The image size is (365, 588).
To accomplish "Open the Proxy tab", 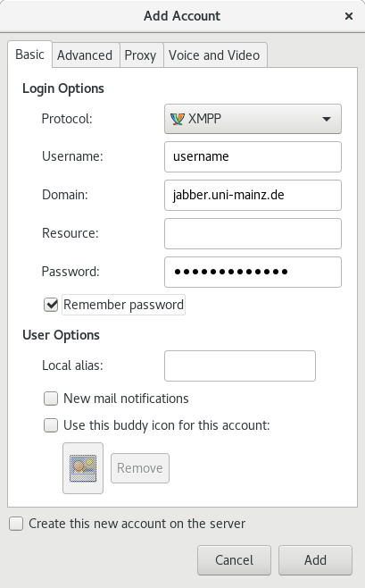I will [x=140, y=55].
